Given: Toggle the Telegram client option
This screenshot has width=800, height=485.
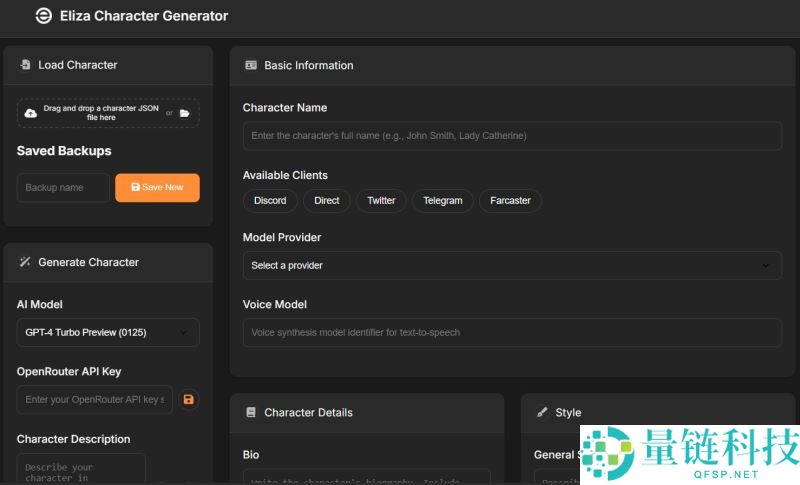Looking at the screenshot, I should click(x=442, y=201).
